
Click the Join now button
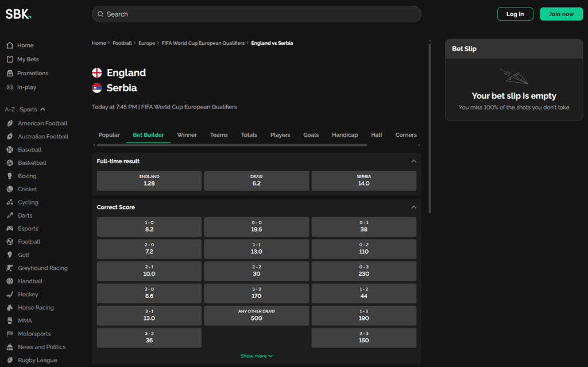click(561, 14)
